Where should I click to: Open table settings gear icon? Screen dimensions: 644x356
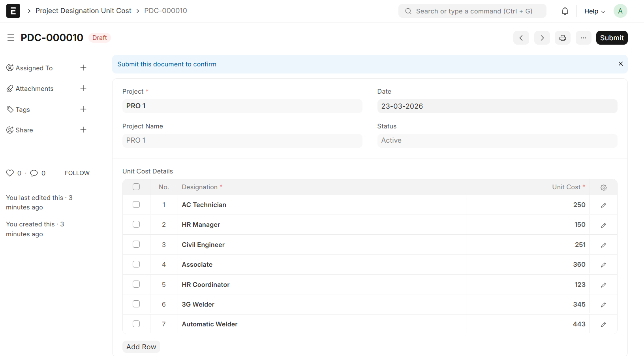coord(603,188)
